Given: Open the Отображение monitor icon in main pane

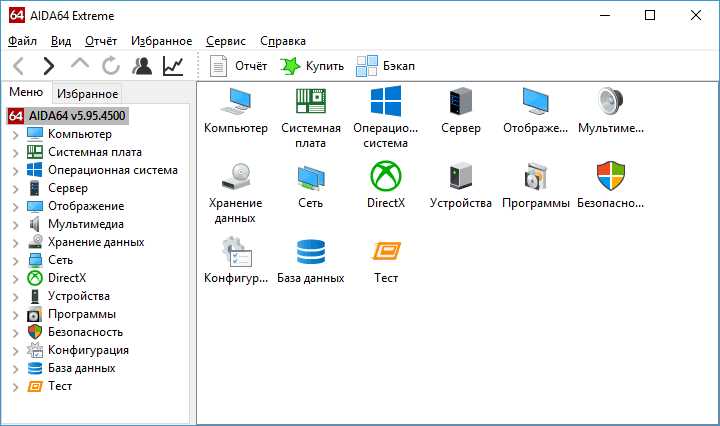Looking at the screenshot, I should click(x=535, y=101).
